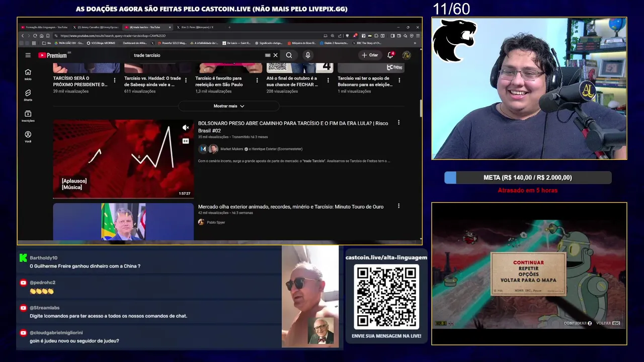
Task: Open the Brave Shields lion icon
Action: pyautogui.click(x=347, y=36)
